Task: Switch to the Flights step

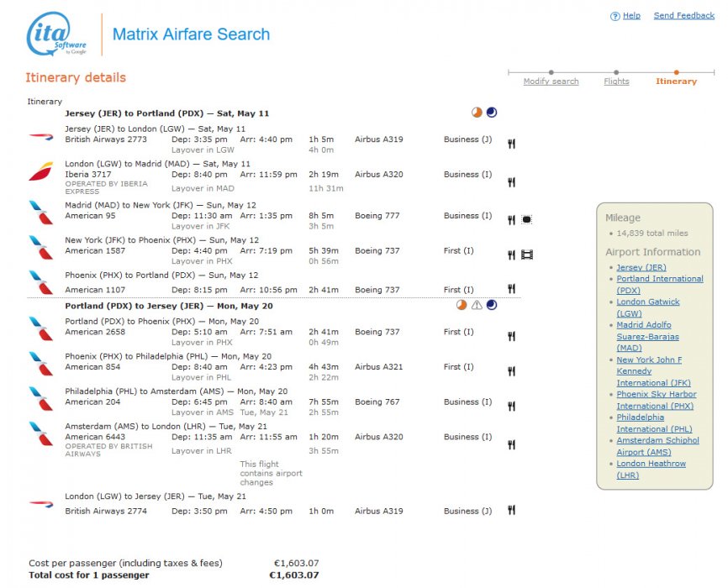Action: 616,81
